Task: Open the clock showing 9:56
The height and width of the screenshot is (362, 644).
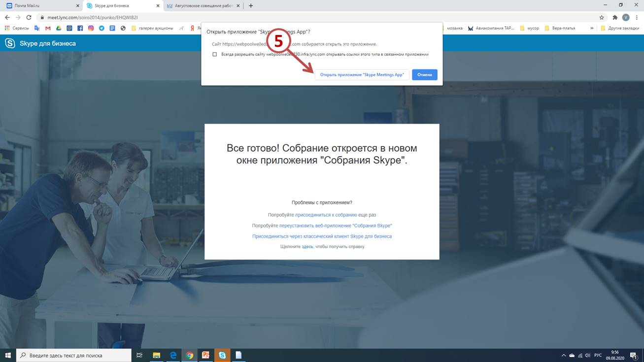Action: pyautogui.click(x=615, y=355)
